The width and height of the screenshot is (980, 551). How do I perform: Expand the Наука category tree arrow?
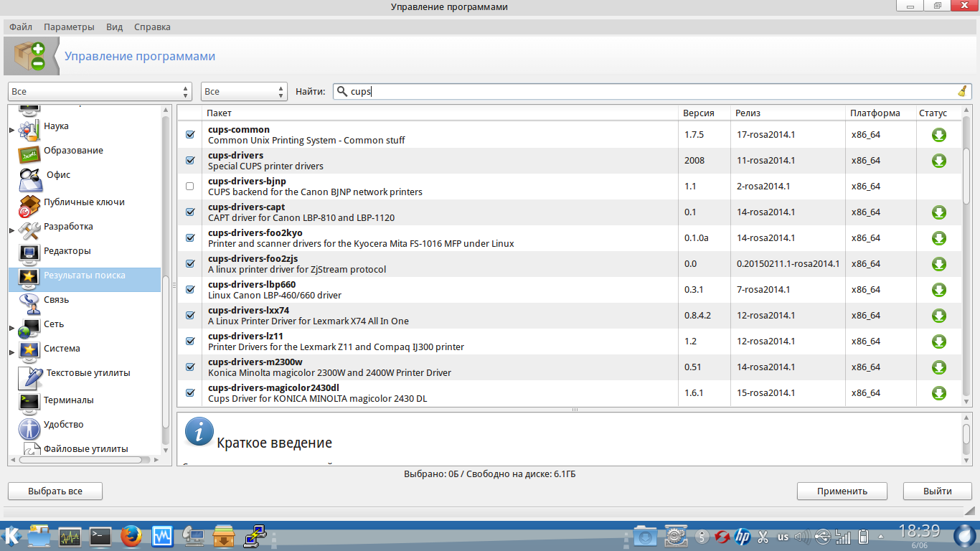(11, 130)
